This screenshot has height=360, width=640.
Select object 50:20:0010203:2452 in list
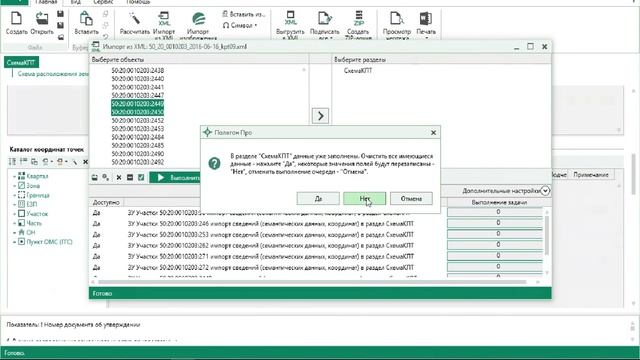[138, 121]
